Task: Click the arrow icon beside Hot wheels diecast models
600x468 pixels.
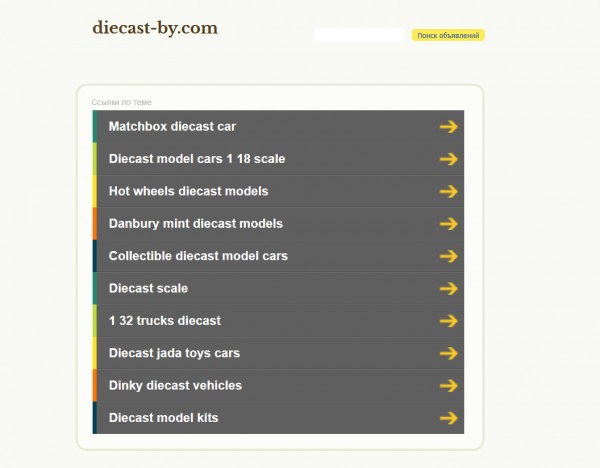Action: click(448, 191)
